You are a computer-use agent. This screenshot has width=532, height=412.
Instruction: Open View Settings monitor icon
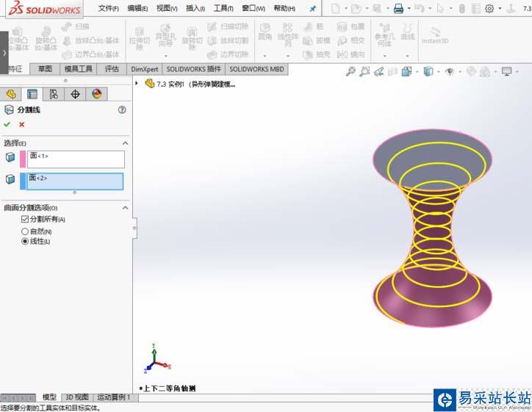(506, 71)
